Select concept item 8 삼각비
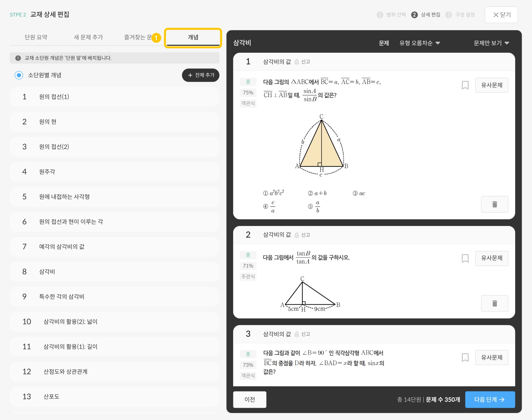Viewport: 532px width, 420px height. [114, 272]
